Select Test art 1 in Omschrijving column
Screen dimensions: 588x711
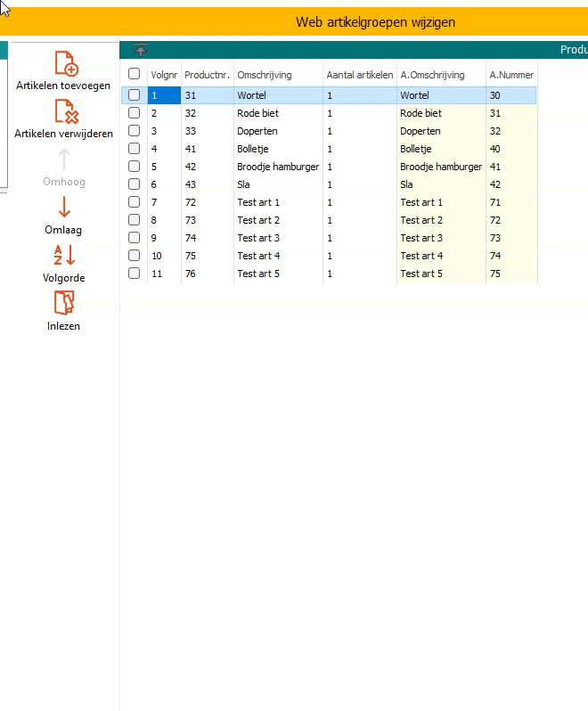[278, 202]
